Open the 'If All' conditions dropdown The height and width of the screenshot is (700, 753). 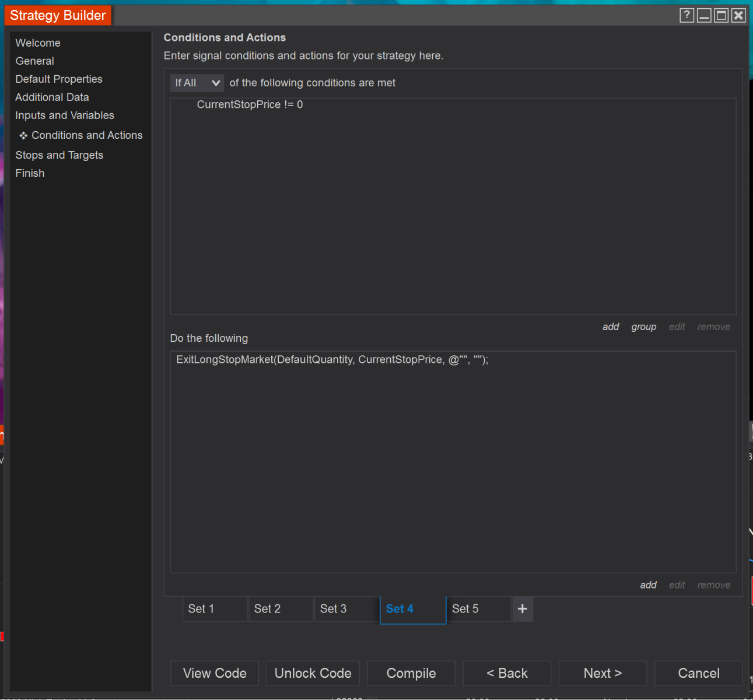(197, 83)
